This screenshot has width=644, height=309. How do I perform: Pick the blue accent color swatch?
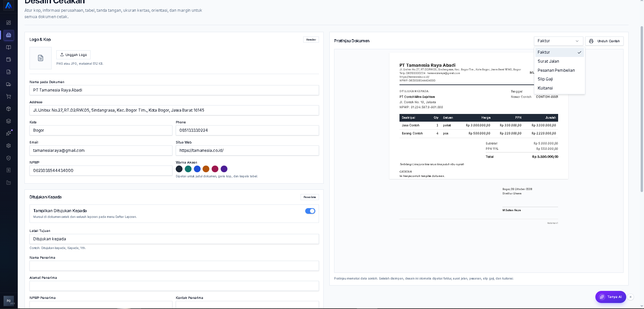click(197, 169)
